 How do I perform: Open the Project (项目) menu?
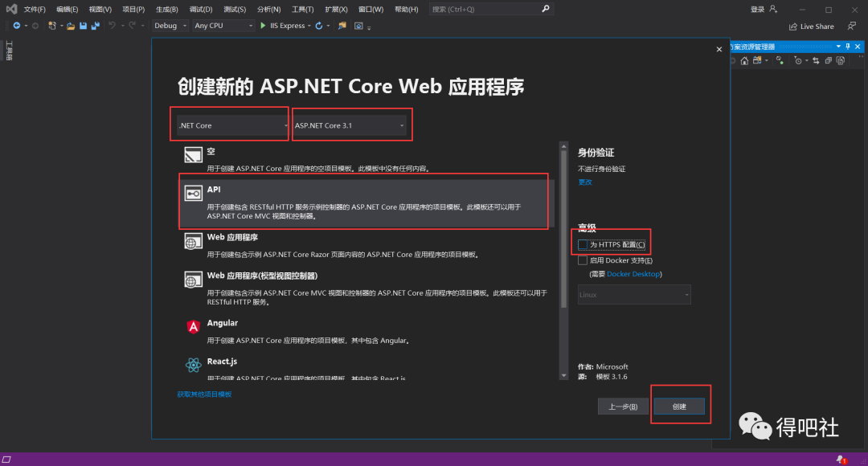pos(133,10)
